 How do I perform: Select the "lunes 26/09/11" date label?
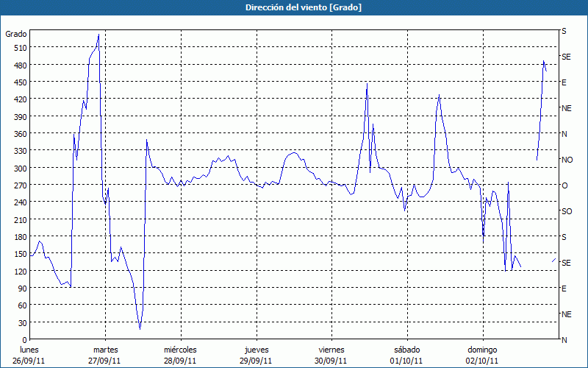click(x=30, y=355)
